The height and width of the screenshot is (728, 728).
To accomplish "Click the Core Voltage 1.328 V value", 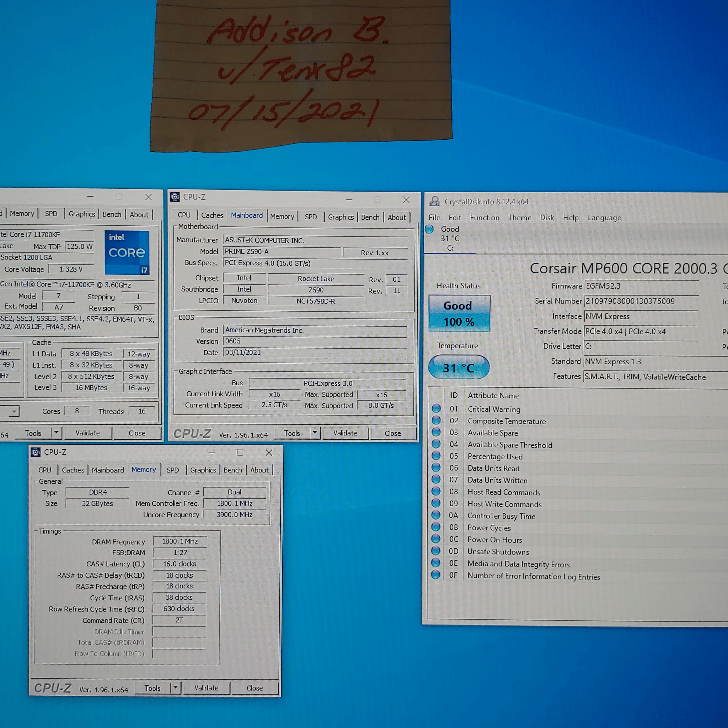I will pyautogui.click(x=71, y=269).
